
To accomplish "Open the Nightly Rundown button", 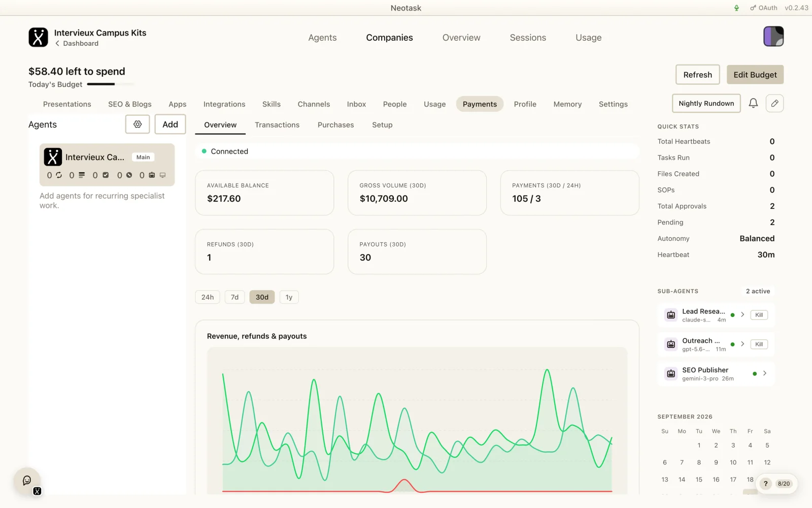I will click(706, 103).
